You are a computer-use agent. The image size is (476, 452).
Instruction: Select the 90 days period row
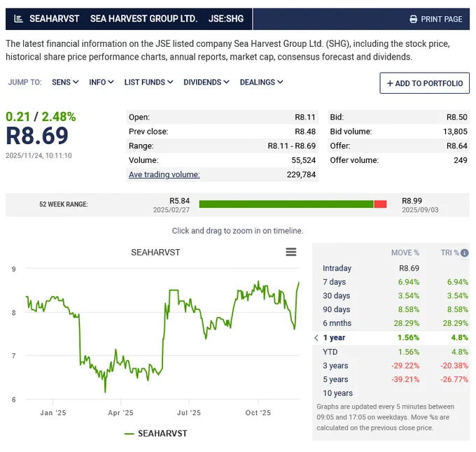click(x=391, y=309)
